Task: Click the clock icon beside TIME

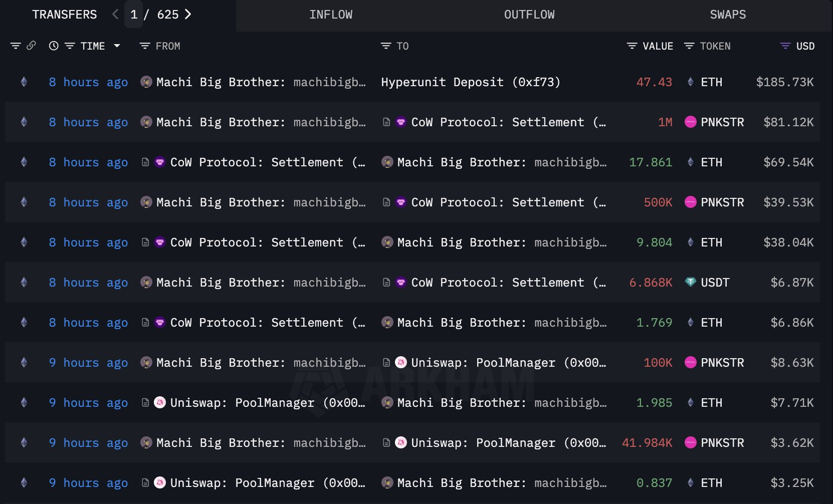Action: click(x=54, y=46)
